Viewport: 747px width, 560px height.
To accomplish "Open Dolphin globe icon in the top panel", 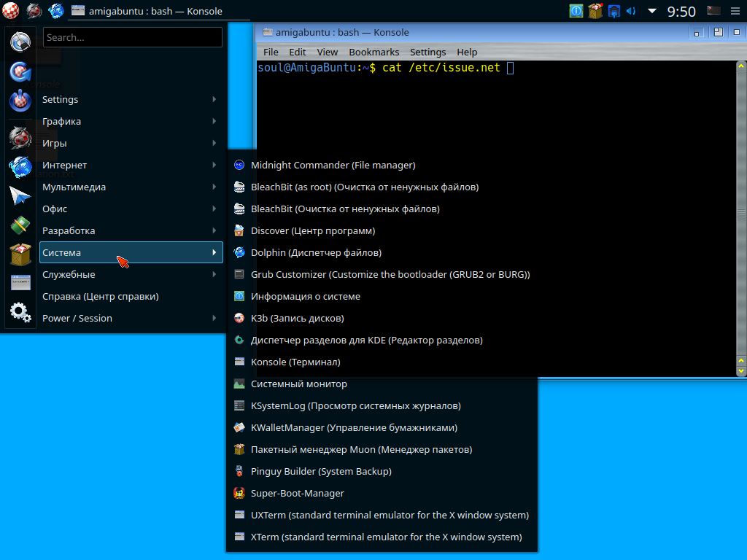I will (x=55, y=10).
